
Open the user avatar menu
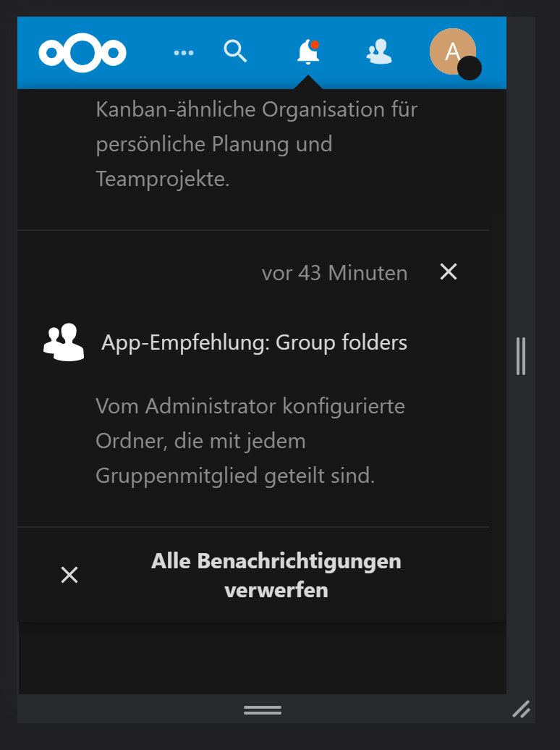click(x=452, y=52)
